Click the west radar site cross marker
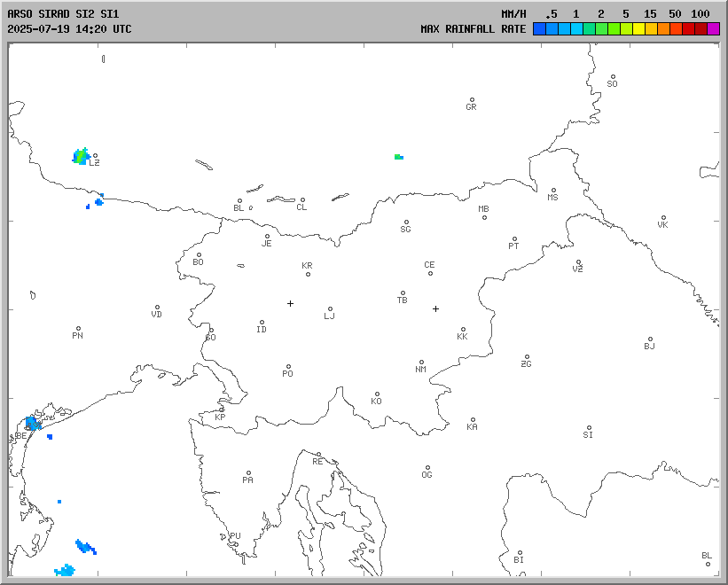728x585 pixels. coord(290,303)
